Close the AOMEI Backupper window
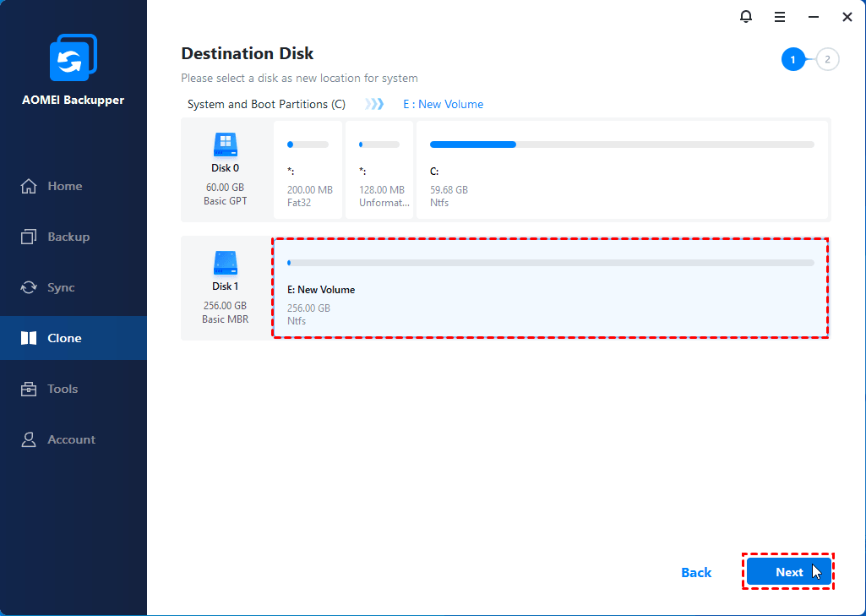 (847, 17)
